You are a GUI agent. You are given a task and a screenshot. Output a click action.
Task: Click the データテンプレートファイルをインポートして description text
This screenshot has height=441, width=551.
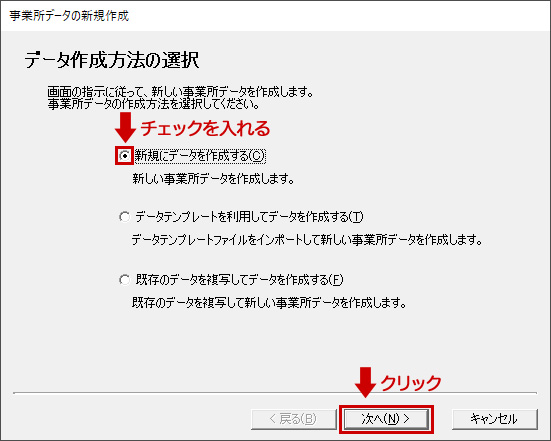(307, 240)
